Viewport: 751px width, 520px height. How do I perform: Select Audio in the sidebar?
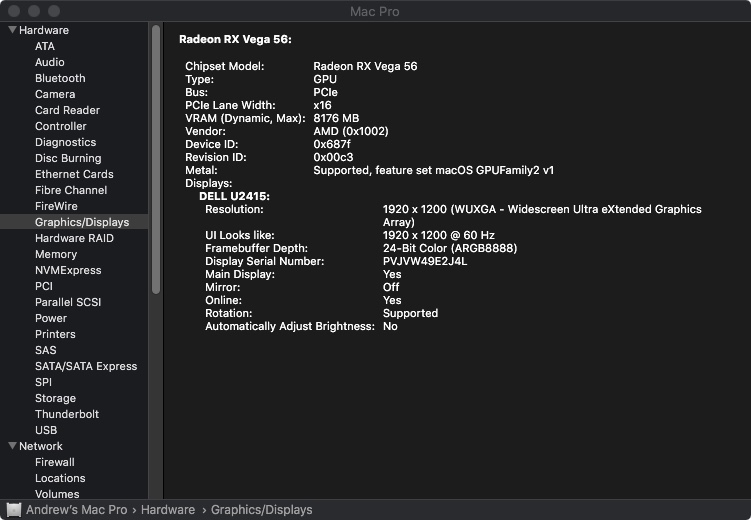[49, 62]
